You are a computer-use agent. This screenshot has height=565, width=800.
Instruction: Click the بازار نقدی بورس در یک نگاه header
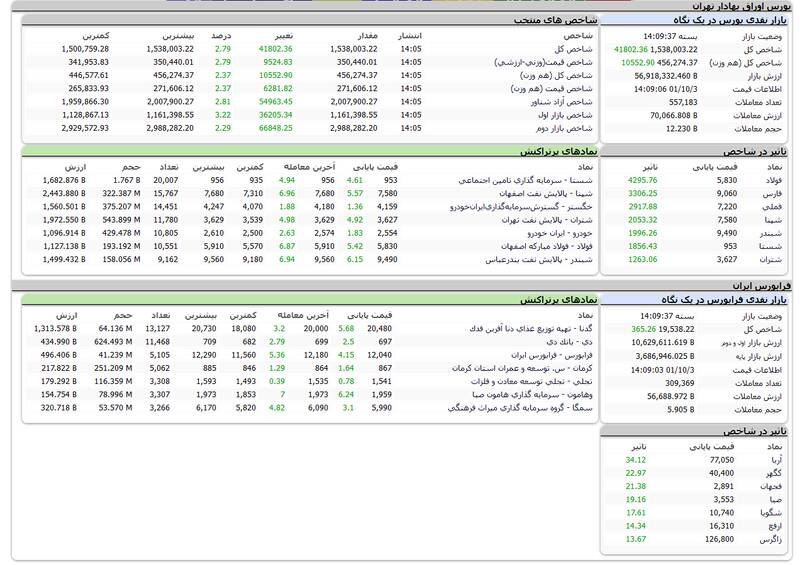pos(730,20)
